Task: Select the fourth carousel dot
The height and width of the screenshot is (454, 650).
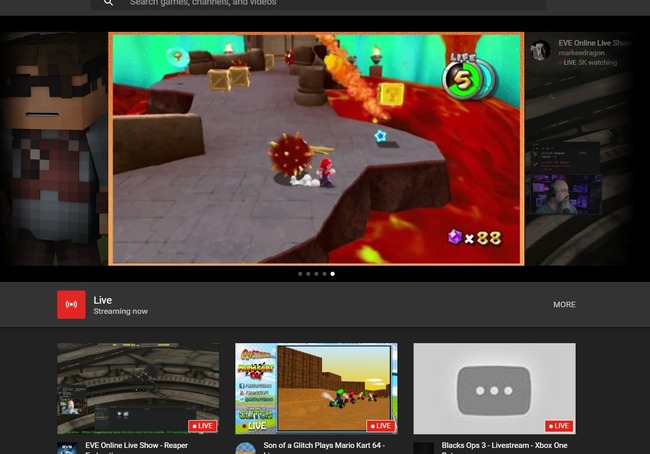Action: coord(325,274)
